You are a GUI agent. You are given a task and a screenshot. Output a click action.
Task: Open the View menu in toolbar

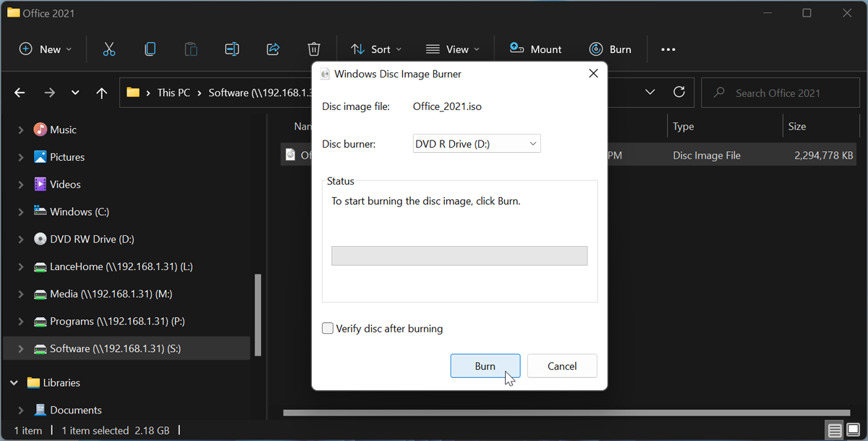tap(453, 49)
